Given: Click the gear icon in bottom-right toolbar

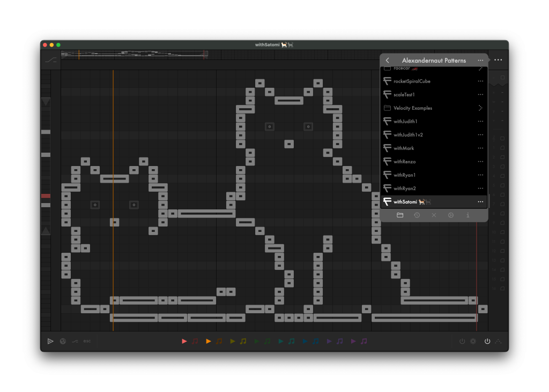Looking at the screenshot, I should click(473, 341).
